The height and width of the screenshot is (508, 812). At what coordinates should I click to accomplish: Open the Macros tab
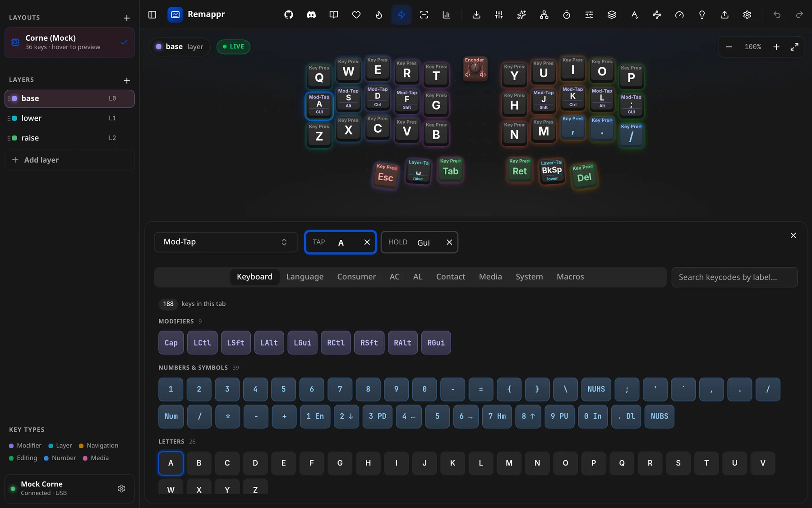pyautogui.click(x=570, y=277)
